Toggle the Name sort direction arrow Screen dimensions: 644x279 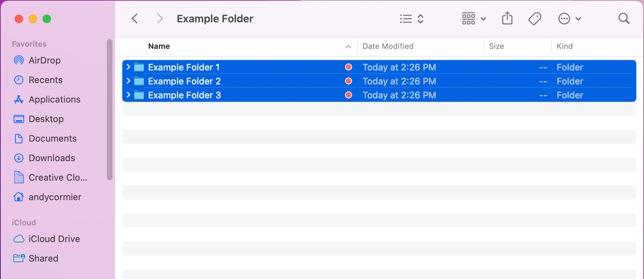348,47
